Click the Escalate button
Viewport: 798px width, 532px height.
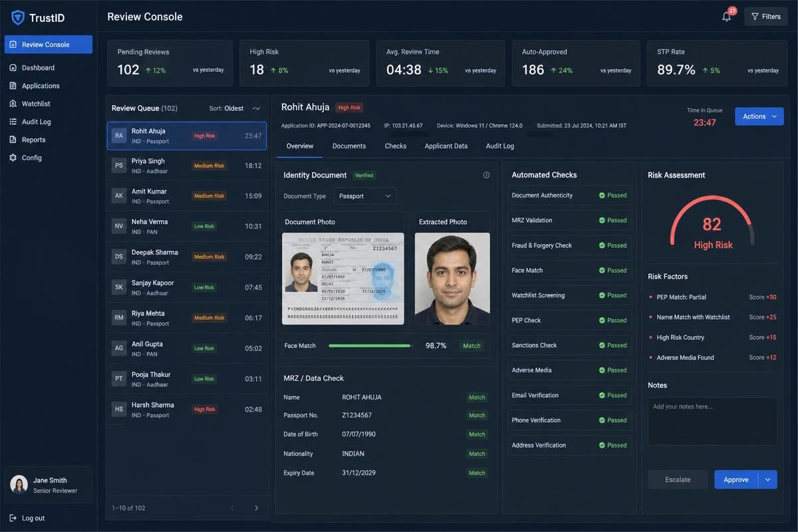click(678, 479)
